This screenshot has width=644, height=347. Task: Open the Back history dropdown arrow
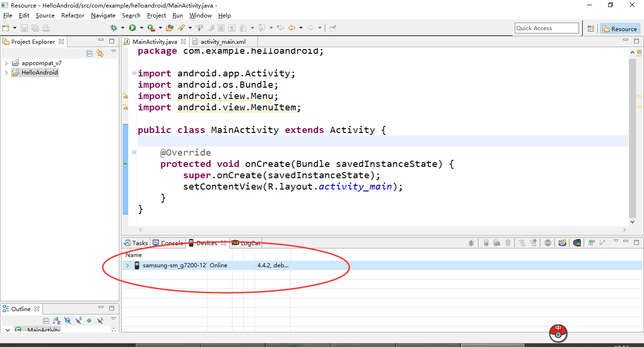[x=301, y=28]
